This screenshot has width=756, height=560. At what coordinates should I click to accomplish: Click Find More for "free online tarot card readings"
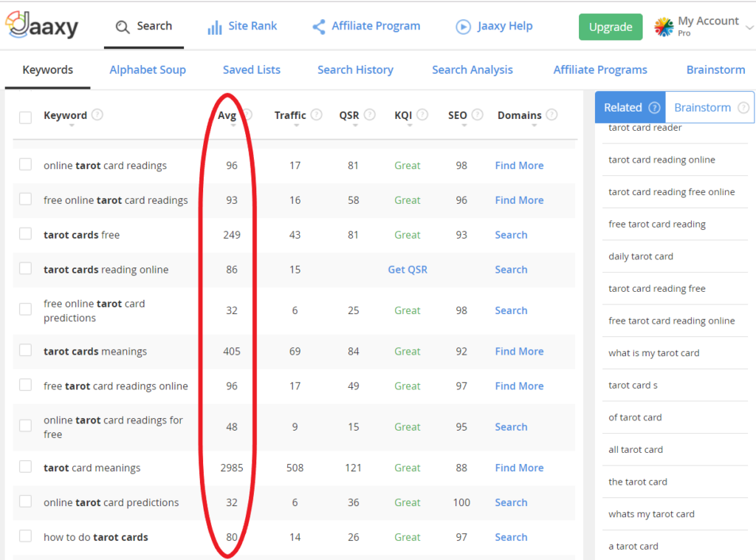(x=519, y=200)
